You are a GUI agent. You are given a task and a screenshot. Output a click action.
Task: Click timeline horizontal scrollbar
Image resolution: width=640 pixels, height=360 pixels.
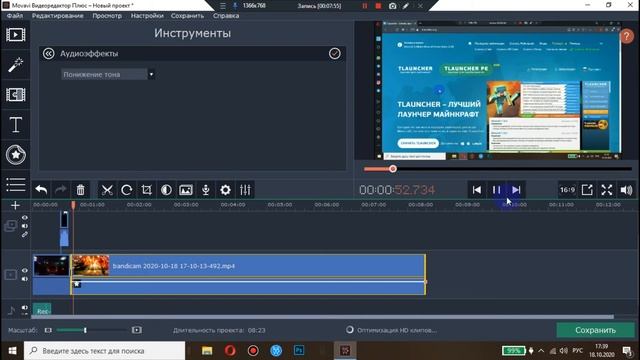(322, 317)
